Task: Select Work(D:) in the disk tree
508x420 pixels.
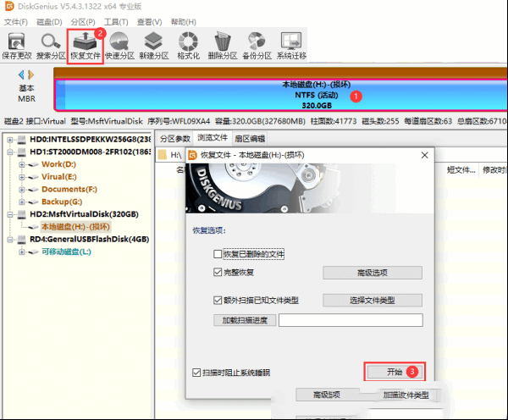Action: pos(58,164)
